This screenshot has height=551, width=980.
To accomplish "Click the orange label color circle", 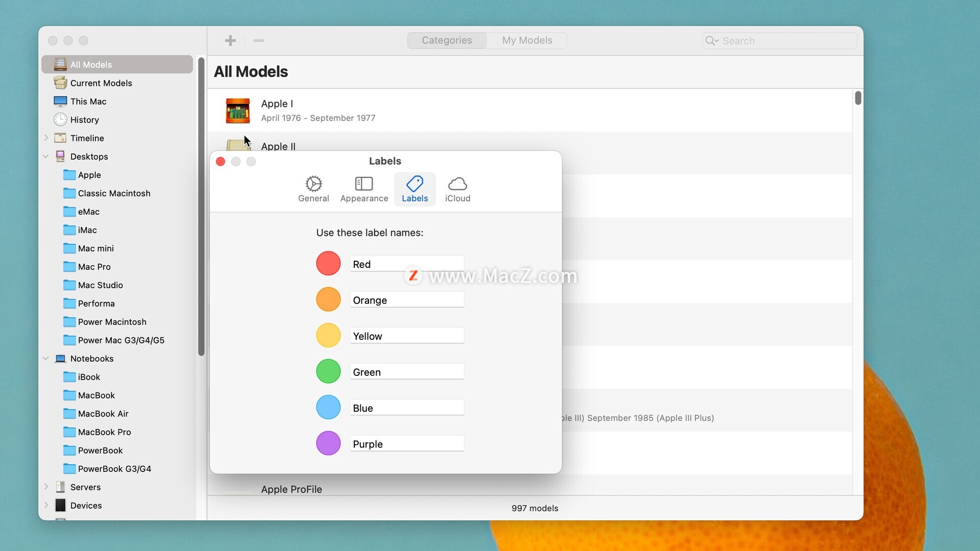I will point(328,299).
